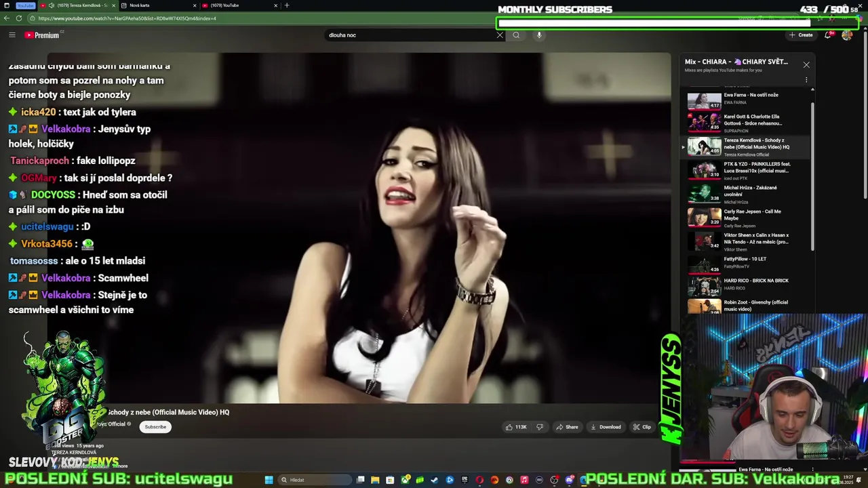Dislike the video with the thumbs-down icon
This screenshot has width=868, height=488.
(540, 427)
